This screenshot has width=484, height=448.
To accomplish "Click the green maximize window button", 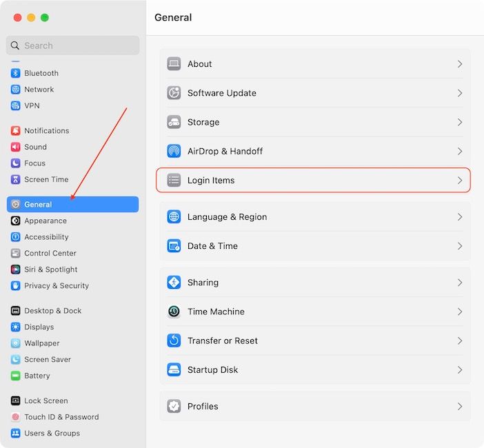I will pyautogui.click(x=45, y=17).
